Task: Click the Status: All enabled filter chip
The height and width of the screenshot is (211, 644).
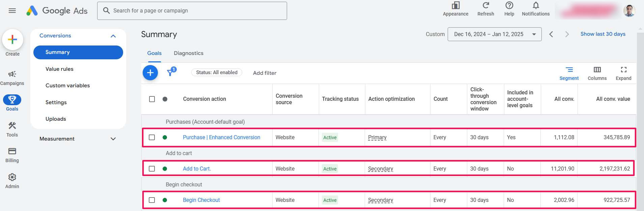Action: coord(217,72)
